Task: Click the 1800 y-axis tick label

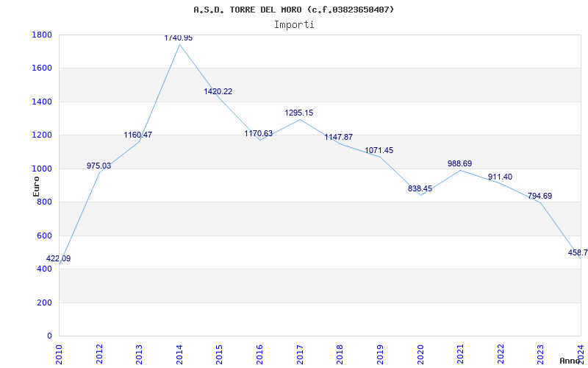Action: click(x=42, y=35)
